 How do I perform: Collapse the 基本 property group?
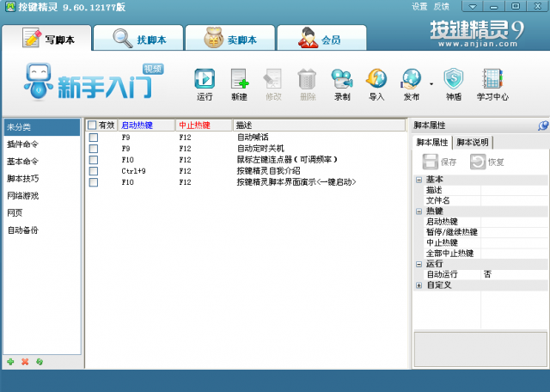pos(419,180)
